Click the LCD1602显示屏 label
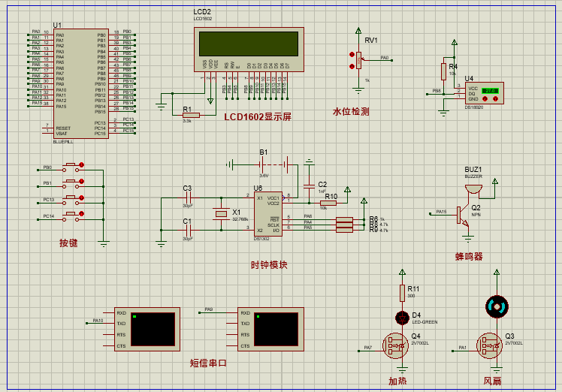The image size is (562, 392). click(258, 117)
